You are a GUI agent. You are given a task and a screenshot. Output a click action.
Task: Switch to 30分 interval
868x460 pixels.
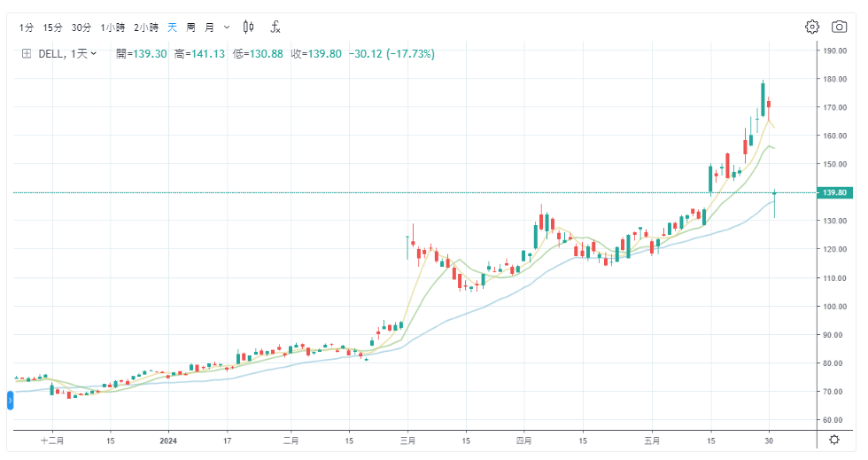pos(81,27)
